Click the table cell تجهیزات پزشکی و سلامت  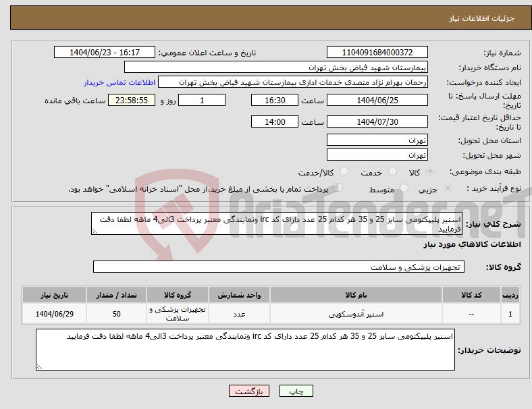click(178, 314)
